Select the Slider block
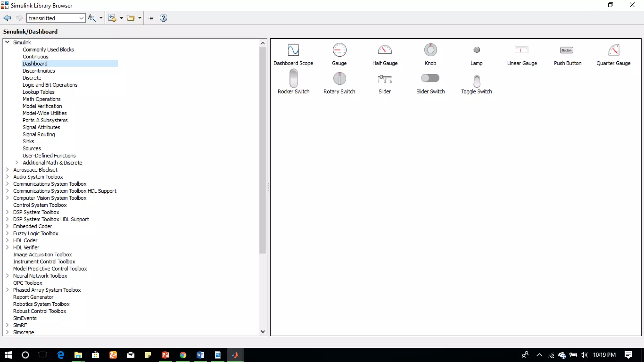Screen dimensions: 644x362 (385, 79)
